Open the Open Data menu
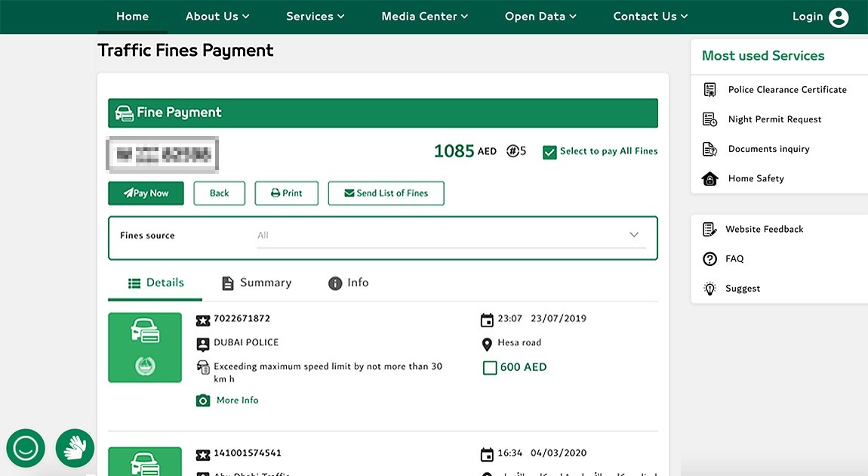 click(x=540, y=17)
